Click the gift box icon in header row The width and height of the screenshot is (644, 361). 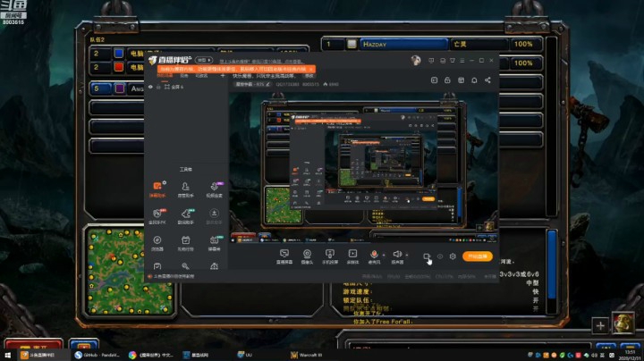point(461,80)
